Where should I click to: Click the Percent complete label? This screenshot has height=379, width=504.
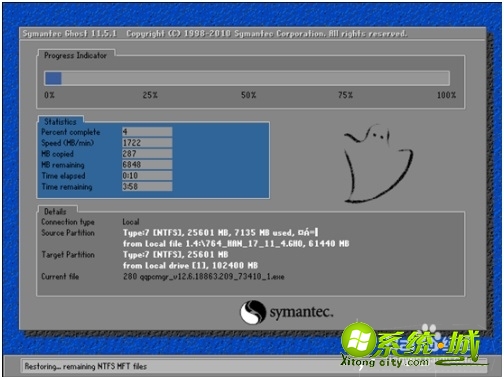pyautogui.click(x=71, y=132)
